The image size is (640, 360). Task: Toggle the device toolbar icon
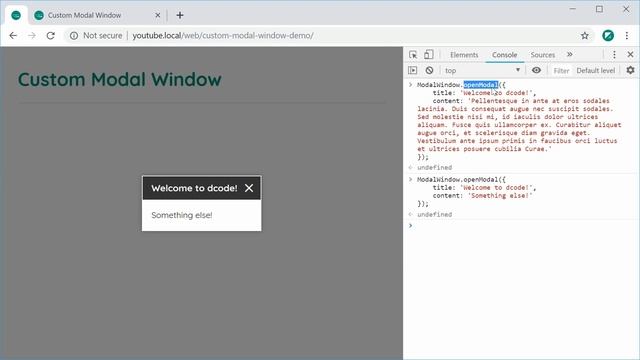(429, 55)
